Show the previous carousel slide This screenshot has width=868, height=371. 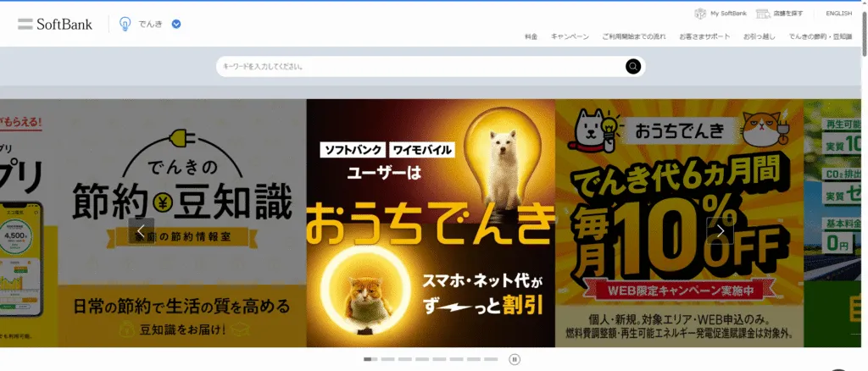pyautogui.click(x=142, y=230)
